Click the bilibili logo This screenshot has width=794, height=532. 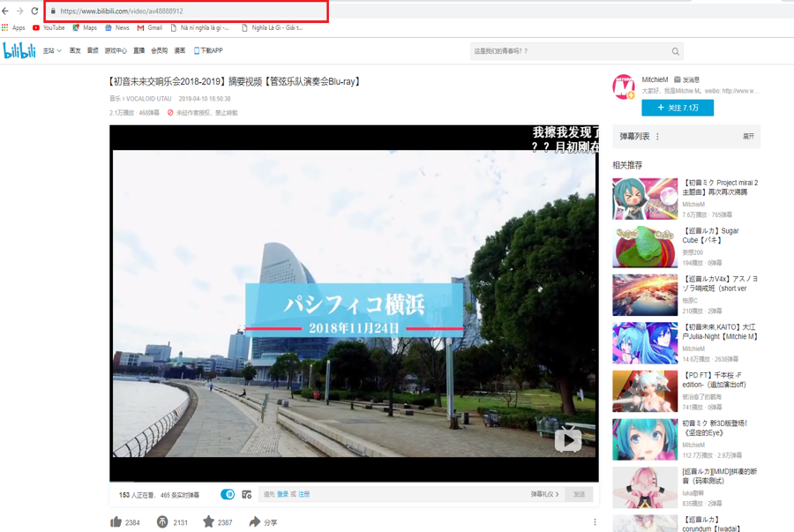[x=19, y=51]
